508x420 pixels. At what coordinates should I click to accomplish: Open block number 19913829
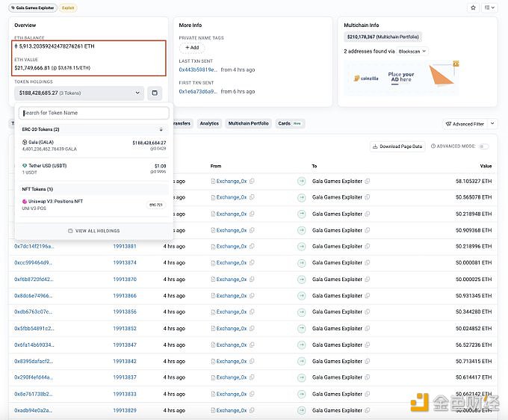125,410
